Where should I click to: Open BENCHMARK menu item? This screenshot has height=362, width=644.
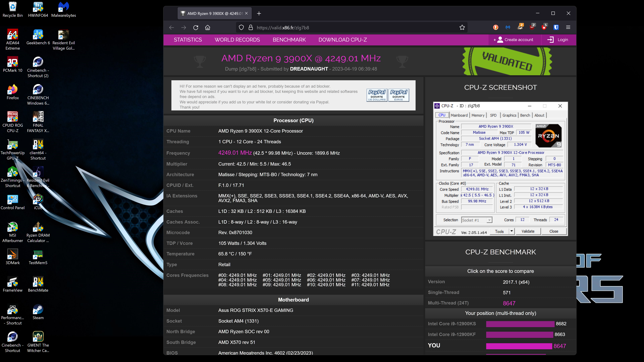(x=289, y=40)
